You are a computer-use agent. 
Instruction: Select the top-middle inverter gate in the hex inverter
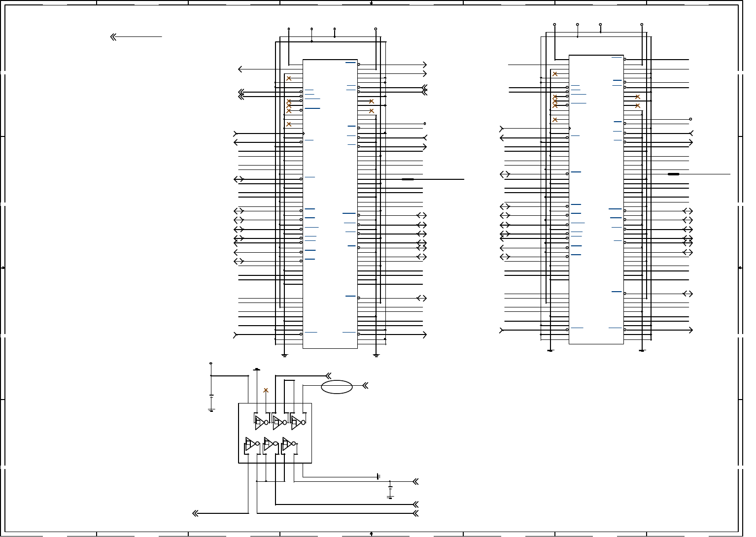click(279, 422)
